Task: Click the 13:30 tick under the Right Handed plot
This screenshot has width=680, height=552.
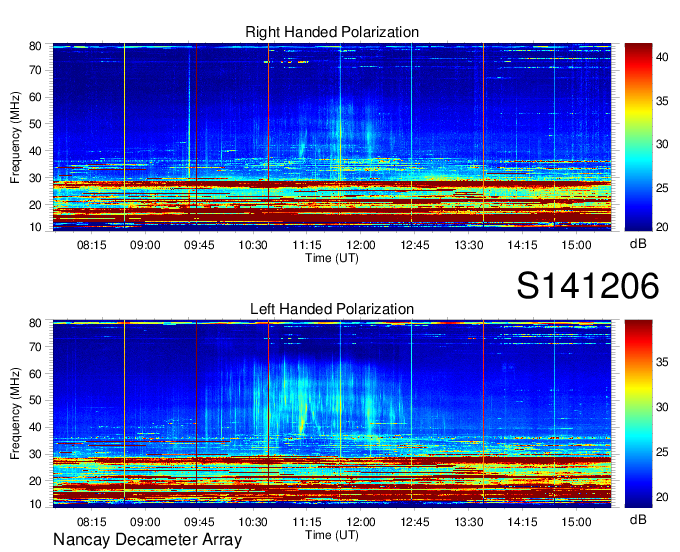Action: point(468,245)
